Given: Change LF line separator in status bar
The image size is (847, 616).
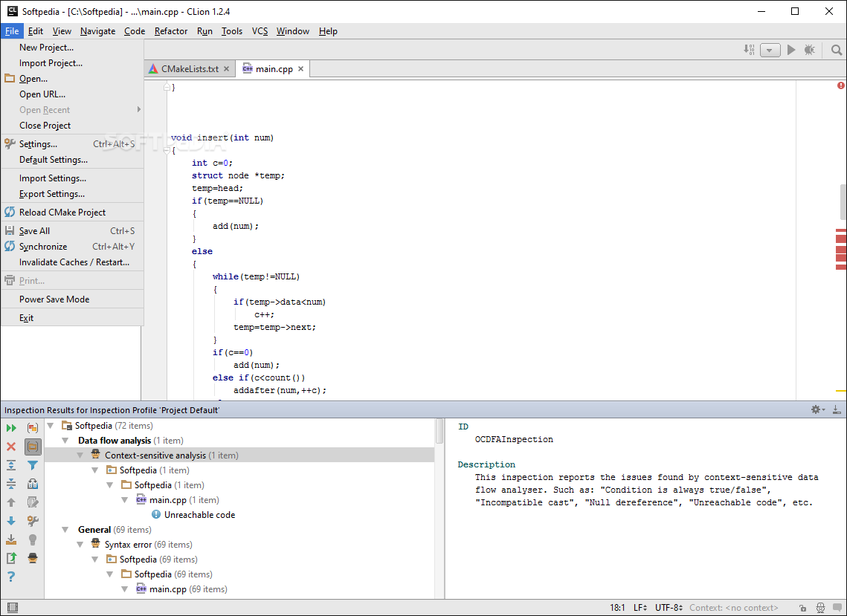Looking at the screenshot, I should (x=640, y=608).
